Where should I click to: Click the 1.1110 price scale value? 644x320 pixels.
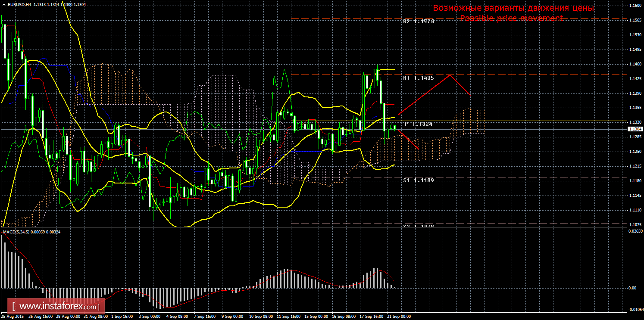click(635, 210)
